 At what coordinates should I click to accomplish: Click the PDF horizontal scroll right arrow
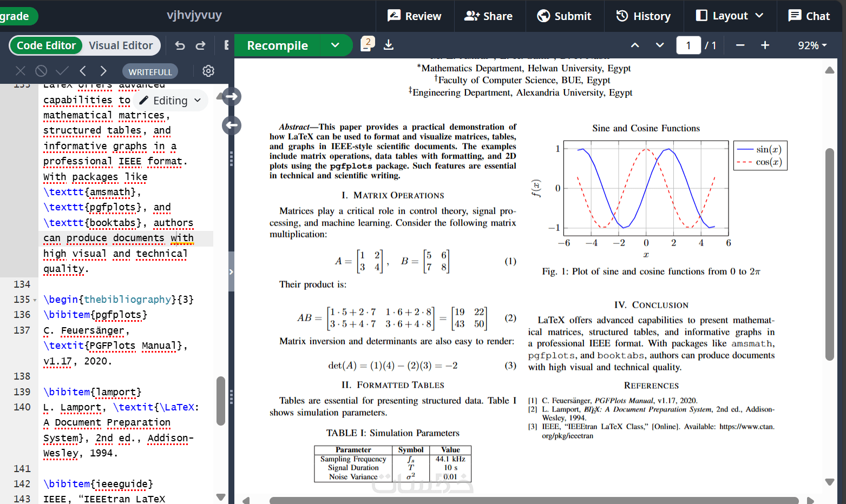click(x=810, y=500)
